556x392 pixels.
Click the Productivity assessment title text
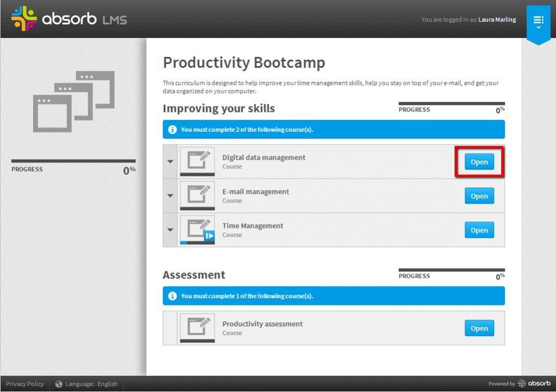point(262,324)
